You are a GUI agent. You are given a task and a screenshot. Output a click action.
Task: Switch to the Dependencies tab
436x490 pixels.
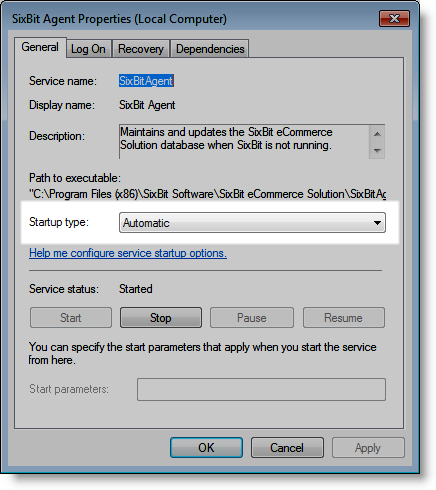click(210, 49)
